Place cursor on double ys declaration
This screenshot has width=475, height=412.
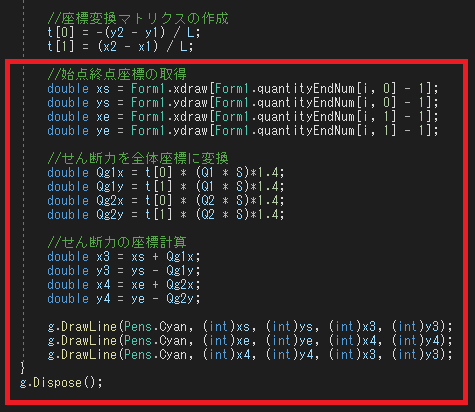tap(243, 103)
